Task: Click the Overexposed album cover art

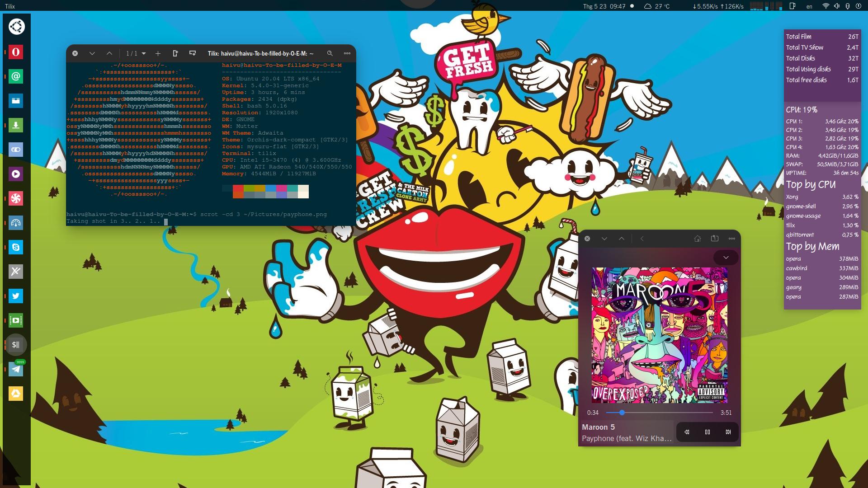Action: coord(660,335)
